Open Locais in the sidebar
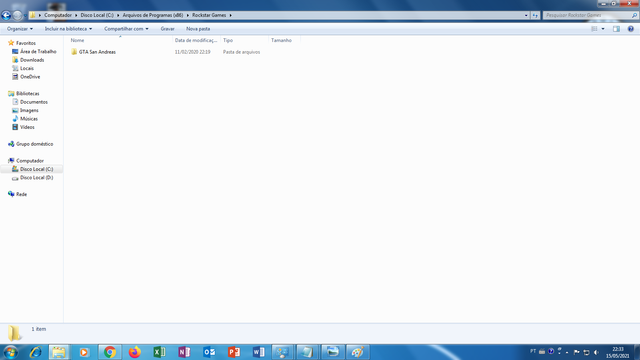Screen dimensions: 640x360 (x=27, y=69)
